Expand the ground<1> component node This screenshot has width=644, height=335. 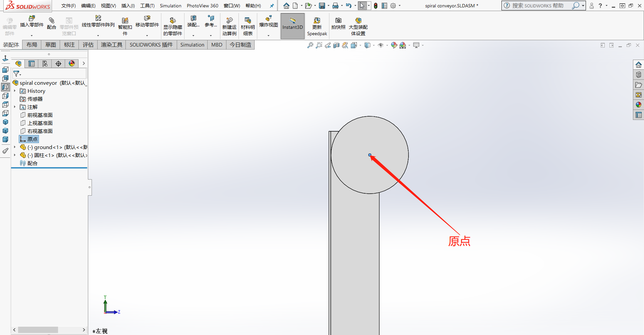(15, 147)
